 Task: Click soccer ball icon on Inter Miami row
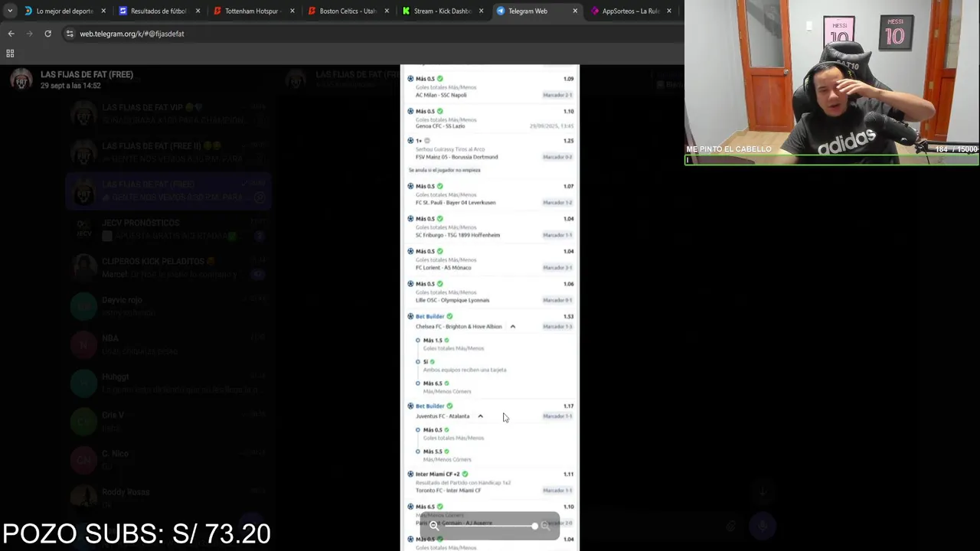(x=410, y=474)
